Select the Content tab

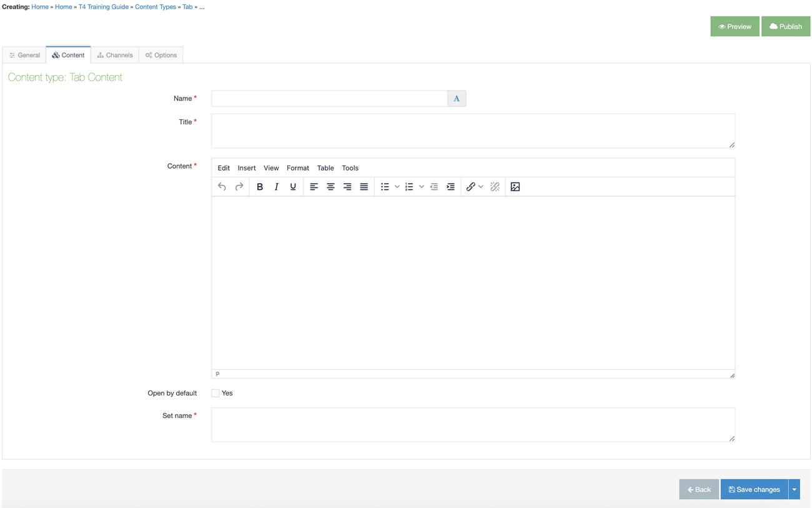(x=68, y=55)
